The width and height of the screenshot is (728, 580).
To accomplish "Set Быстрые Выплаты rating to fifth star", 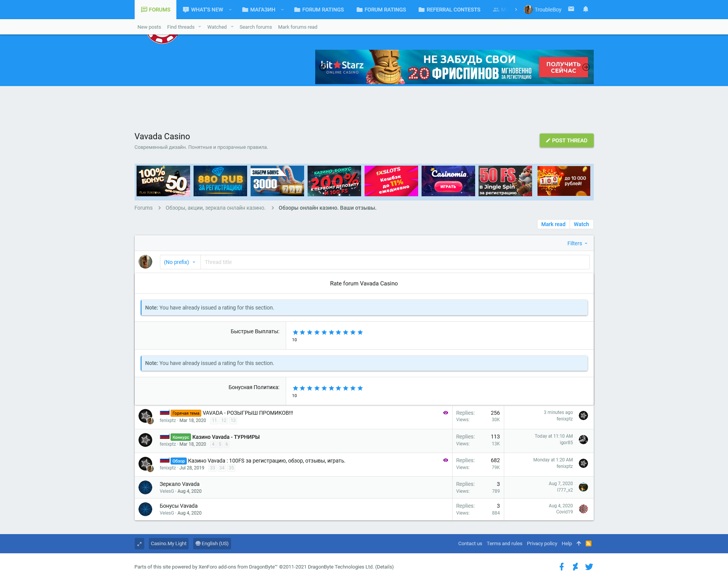I will tap(324, 332).
